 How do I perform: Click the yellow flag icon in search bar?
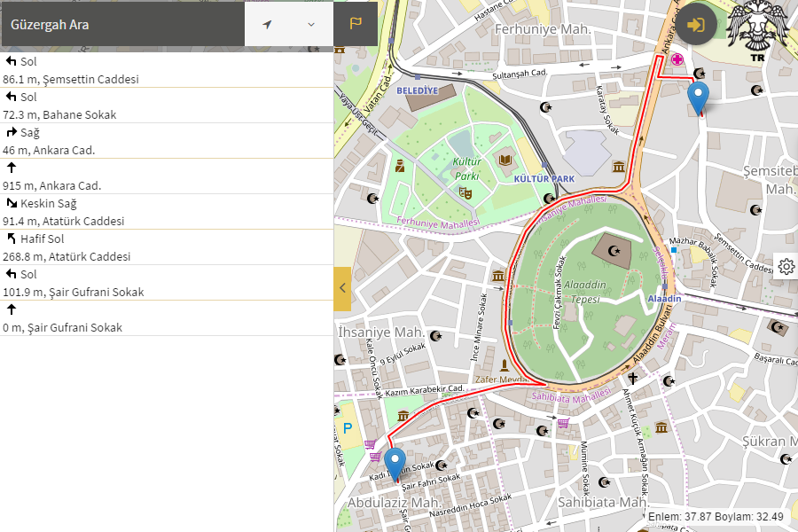tap(356, 24)
